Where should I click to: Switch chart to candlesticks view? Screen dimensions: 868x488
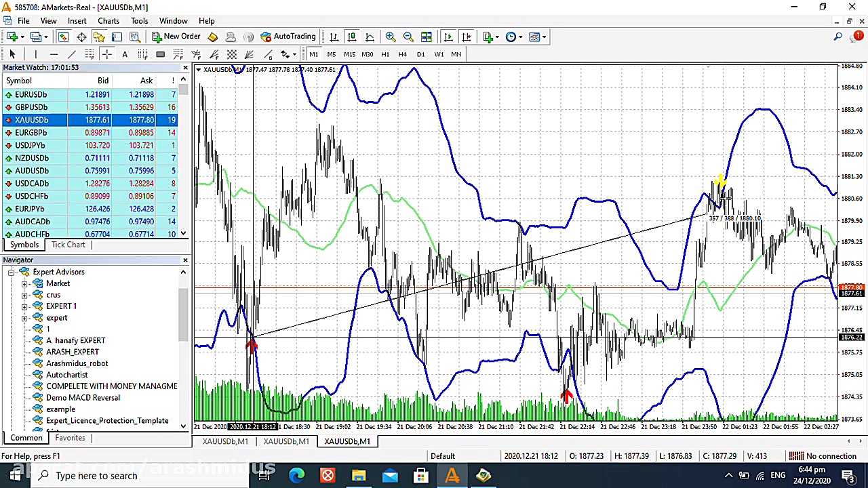pyautogui.click(x=352, y=37)
